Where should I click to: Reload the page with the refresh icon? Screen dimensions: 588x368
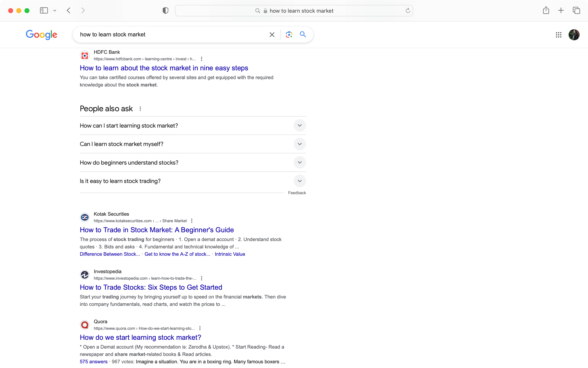pos(408,10)
